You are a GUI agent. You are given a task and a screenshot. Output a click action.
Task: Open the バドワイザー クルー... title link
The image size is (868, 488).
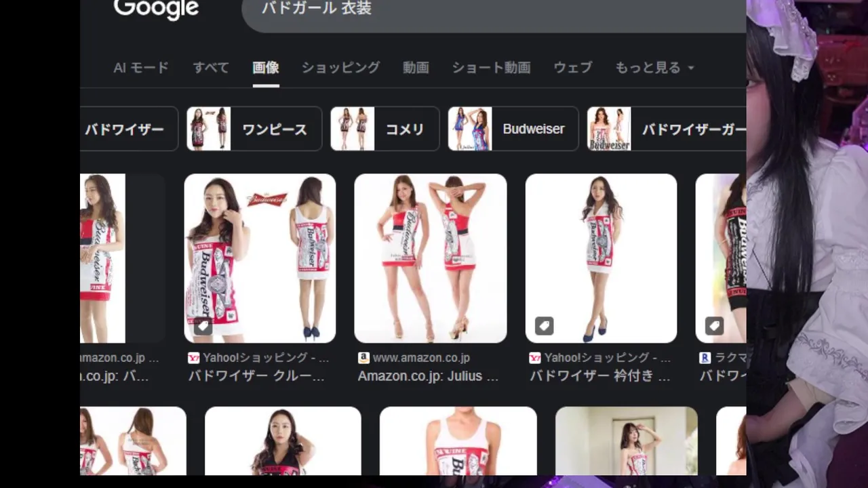[256, 376]
